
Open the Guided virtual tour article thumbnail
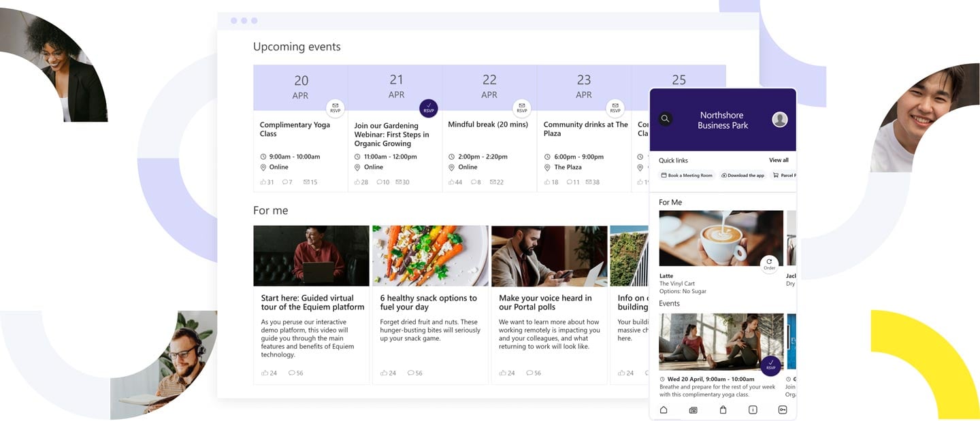click(x=311, y=256)
